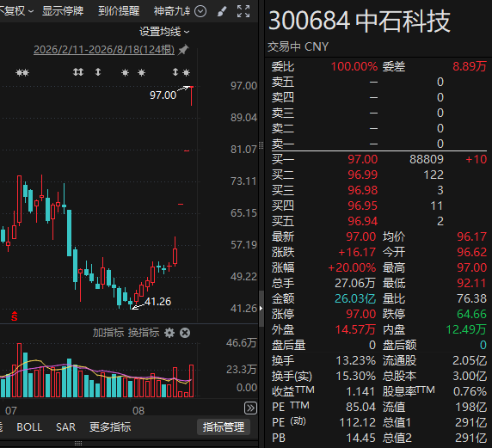The width and height of the screenshot is (492, 448).
Task: Close the volume indicator panel
Action: click(185, 333)
